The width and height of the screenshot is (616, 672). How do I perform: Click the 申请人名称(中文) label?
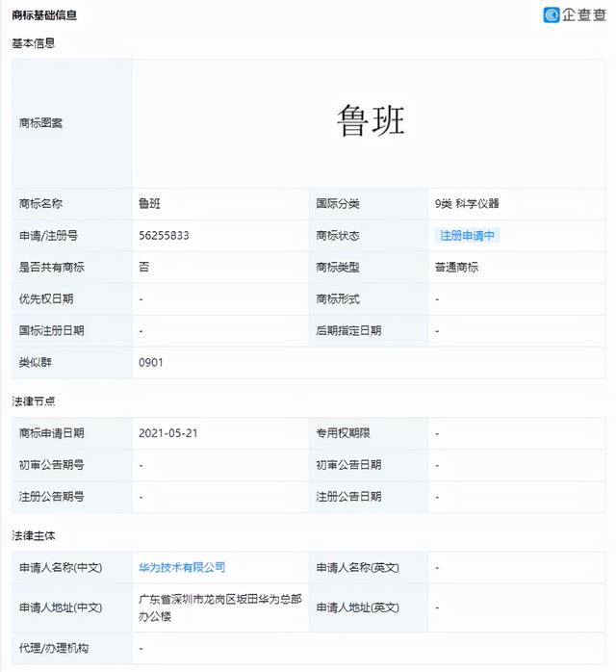[61, 567]
